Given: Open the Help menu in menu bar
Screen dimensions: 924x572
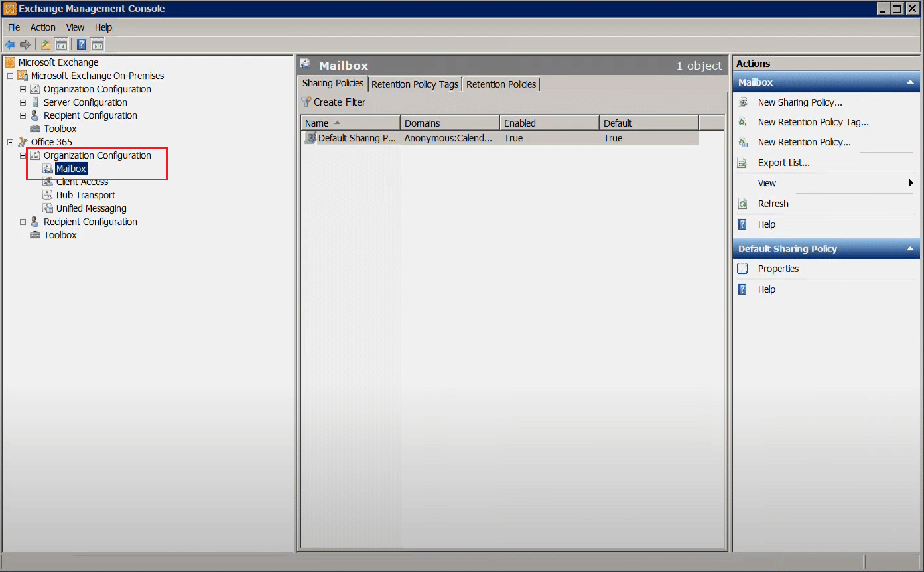Looking at the screenshot, I should [103, 27].
